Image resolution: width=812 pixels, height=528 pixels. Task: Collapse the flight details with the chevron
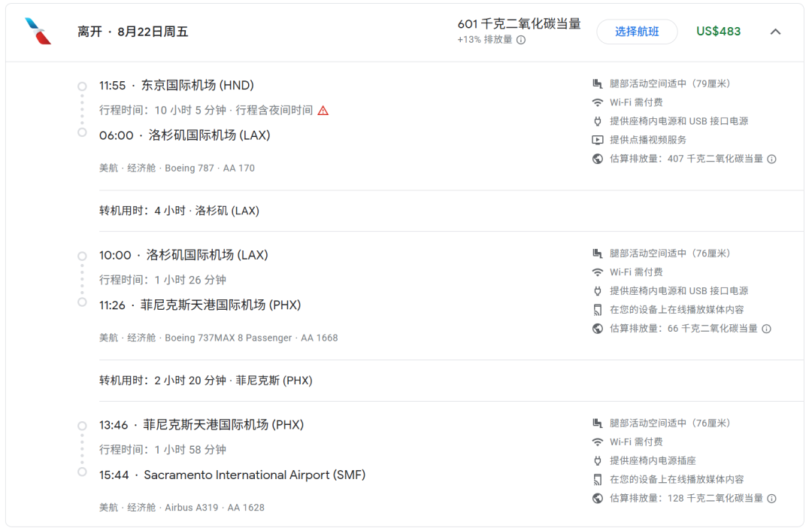776,32
